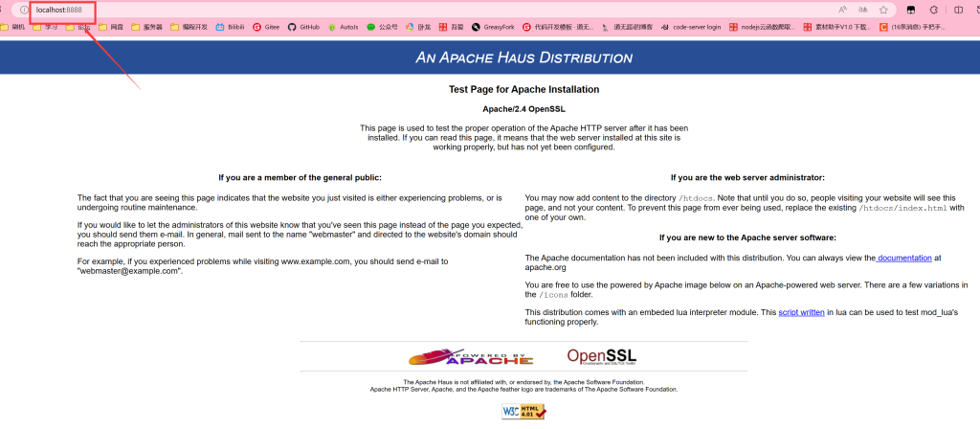
Task: Expand the 论坛 bookmark folder
Action: pos(78,28)
